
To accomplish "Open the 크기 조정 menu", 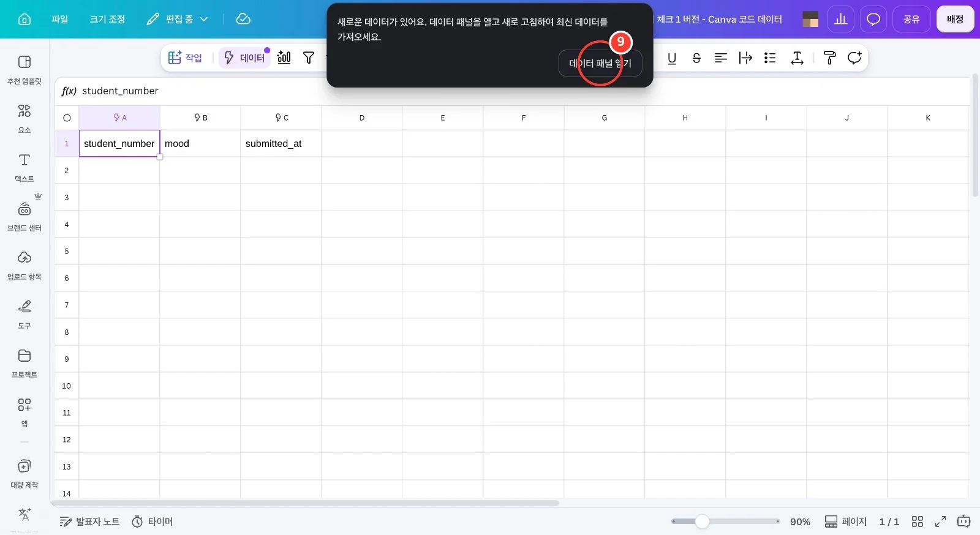I will tap(107, 19).
